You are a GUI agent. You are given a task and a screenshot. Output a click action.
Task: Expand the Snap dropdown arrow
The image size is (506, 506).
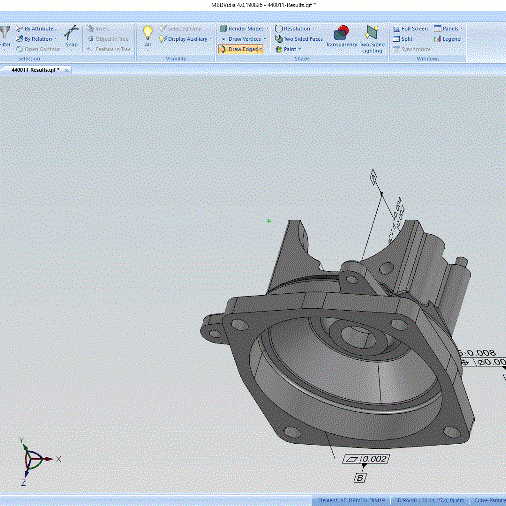coord(71,50)
